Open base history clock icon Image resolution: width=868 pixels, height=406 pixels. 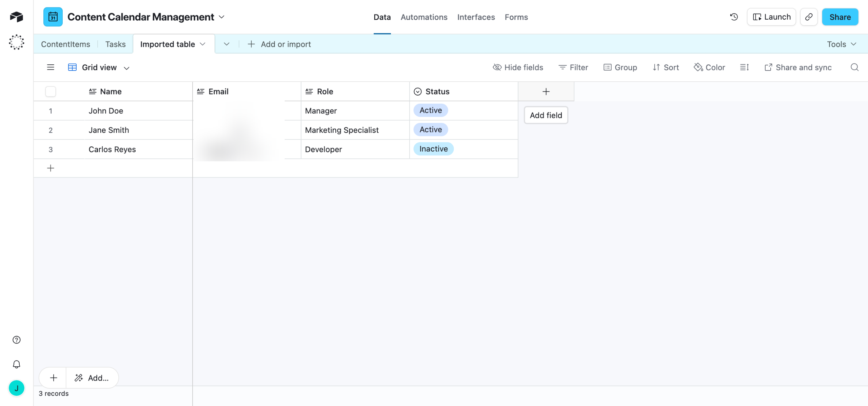tap(734, 17)
